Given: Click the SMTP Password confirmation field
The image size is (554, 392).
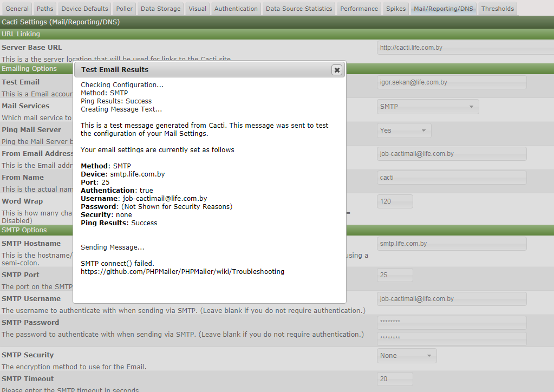Looking at the screenshot, I should [x=452, y=339].
